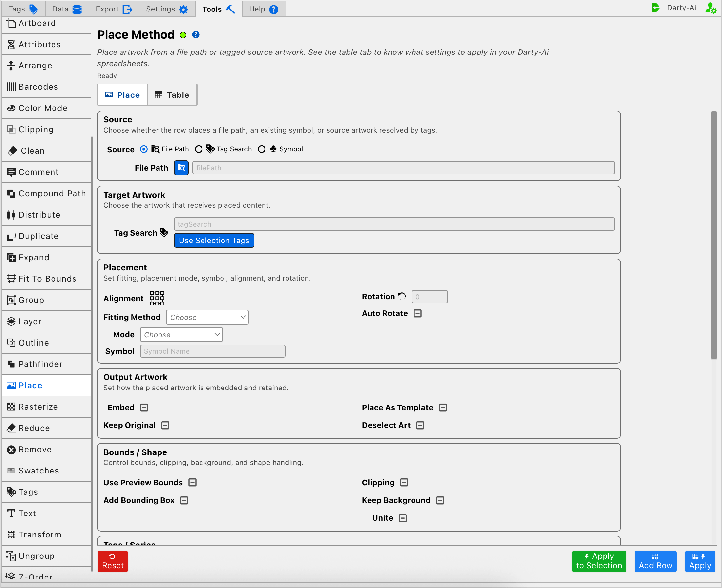Toggle the Clipping checkbox in Bounds / Shape
This screenshot has width=722, height=588.
404,482
